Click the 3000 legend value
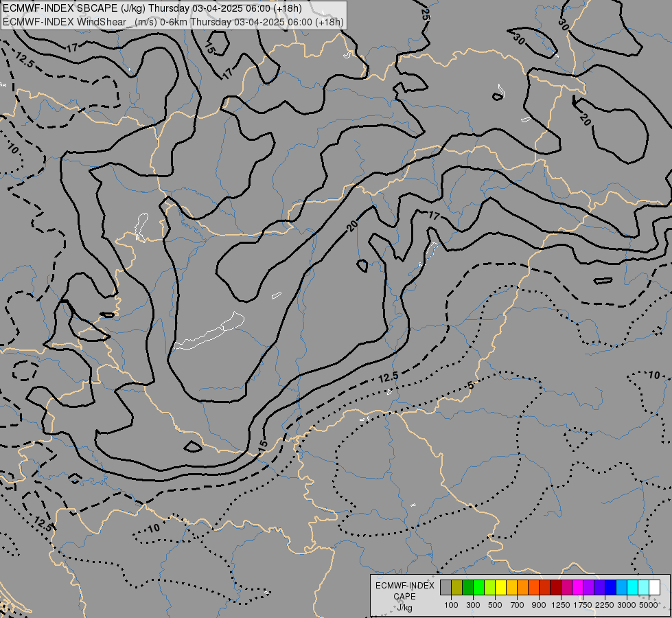The image size is (672, 618). (x=627, y=605)
